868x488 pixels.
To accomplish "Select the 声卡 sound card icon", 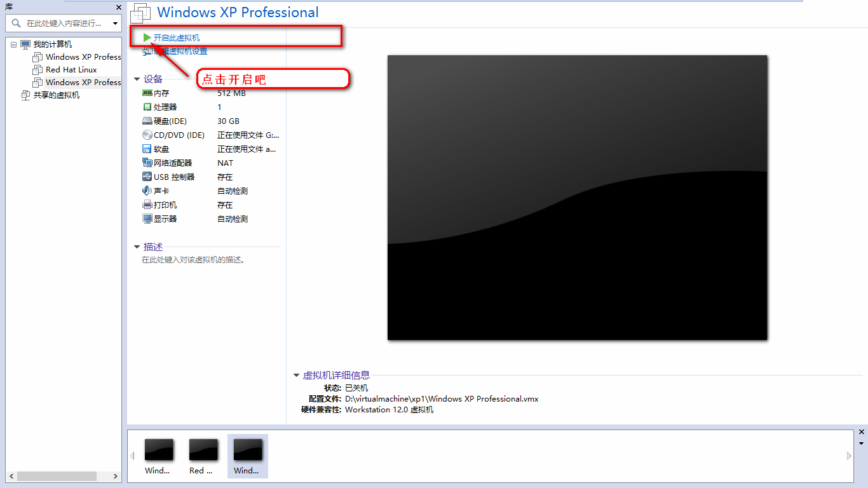I will point(147,191).
